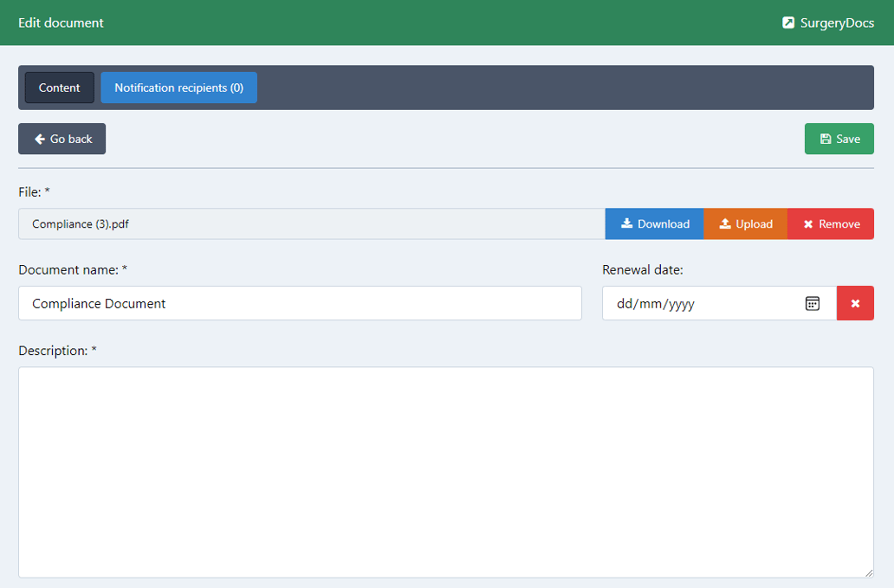Click the Document name field
Image resolution: width=894 pixels, height=588 pixels.
(300, 303)
